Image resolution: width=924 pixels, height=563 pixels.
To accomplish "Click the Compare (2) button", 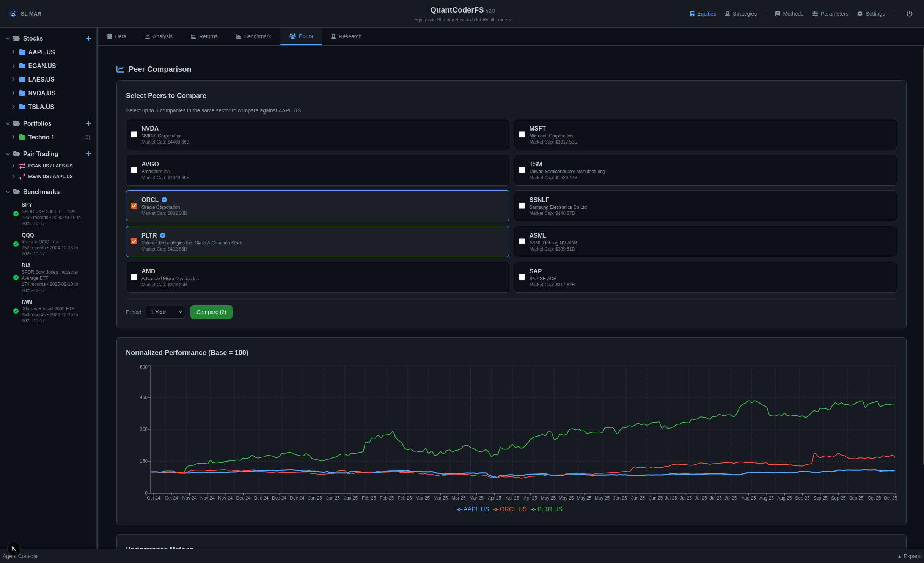I will [x=211, y=312].
